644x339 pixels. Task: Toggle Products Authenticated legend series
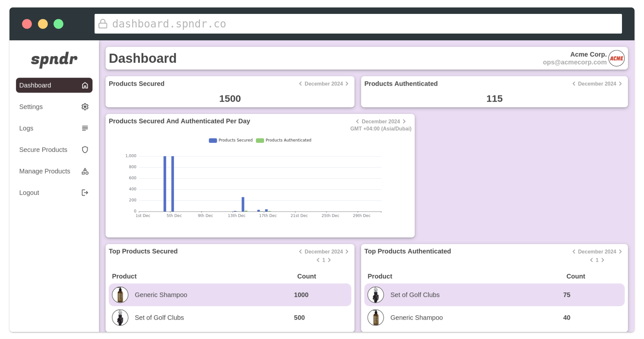point(284,140)
